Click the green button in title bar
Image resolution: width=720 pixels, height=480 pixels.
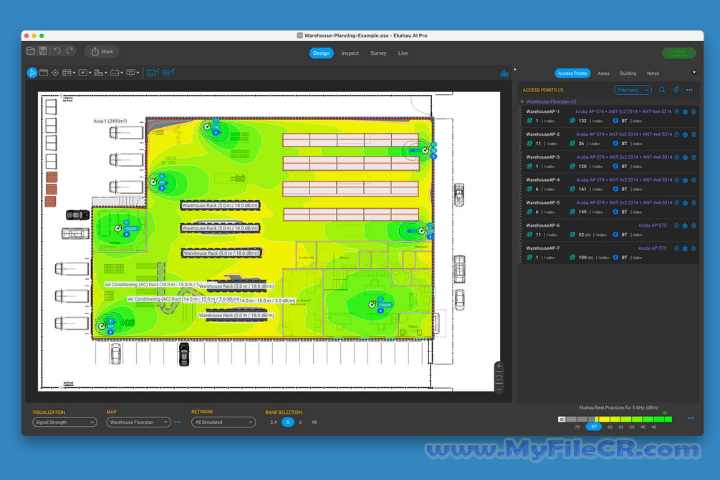(679, 52)
